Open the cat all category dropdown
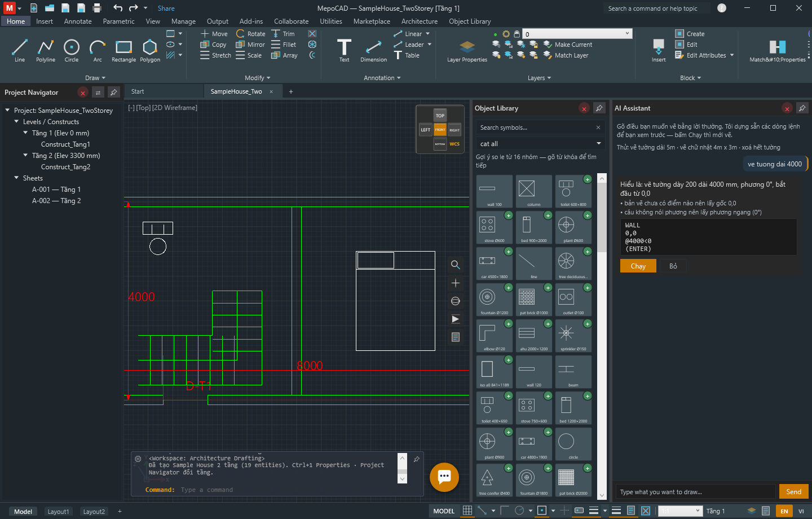812x519 pixels. pos(540,144)
